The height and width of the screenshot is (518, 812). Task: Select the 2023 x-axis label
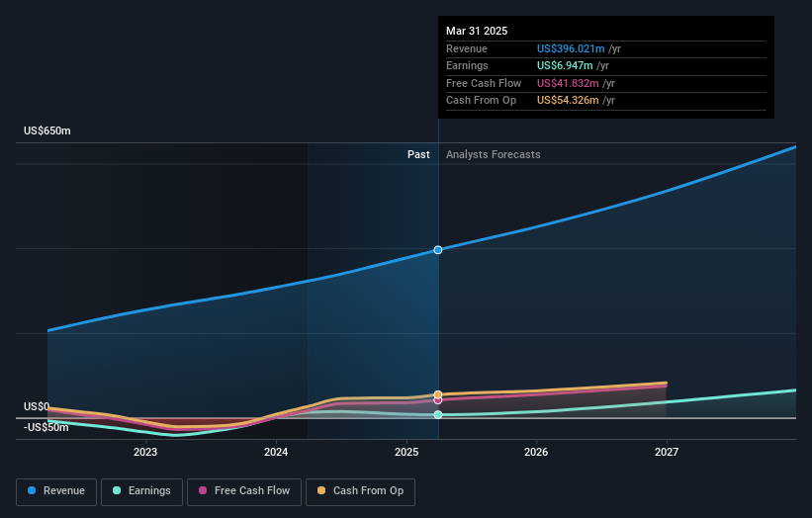coord(145,452)
